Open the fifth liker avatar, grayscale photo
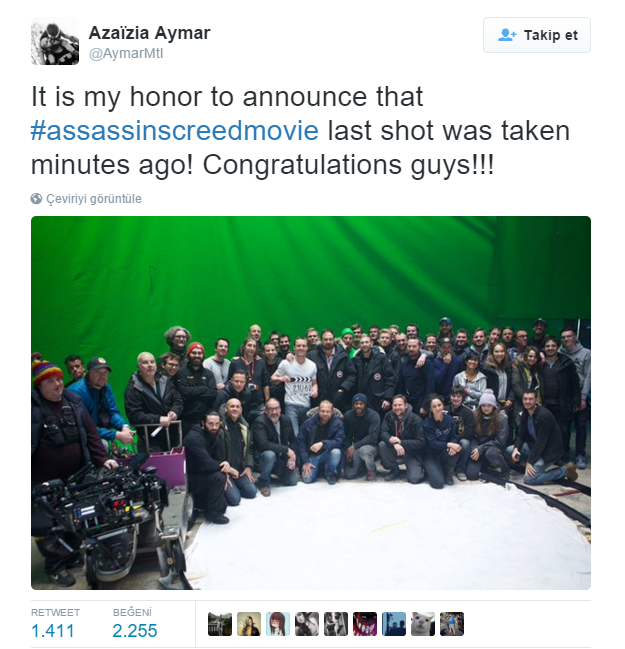 click(x=336, y=624)
